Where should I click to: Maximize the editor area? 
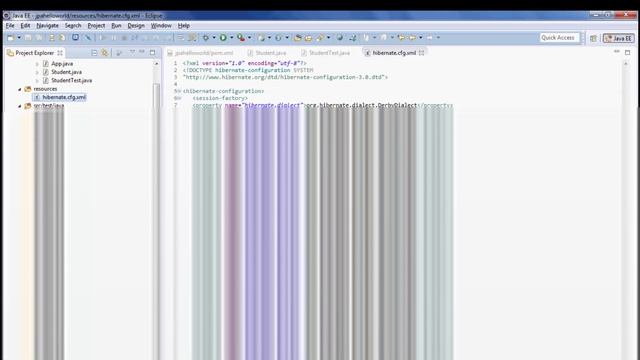tap(627, 52)
